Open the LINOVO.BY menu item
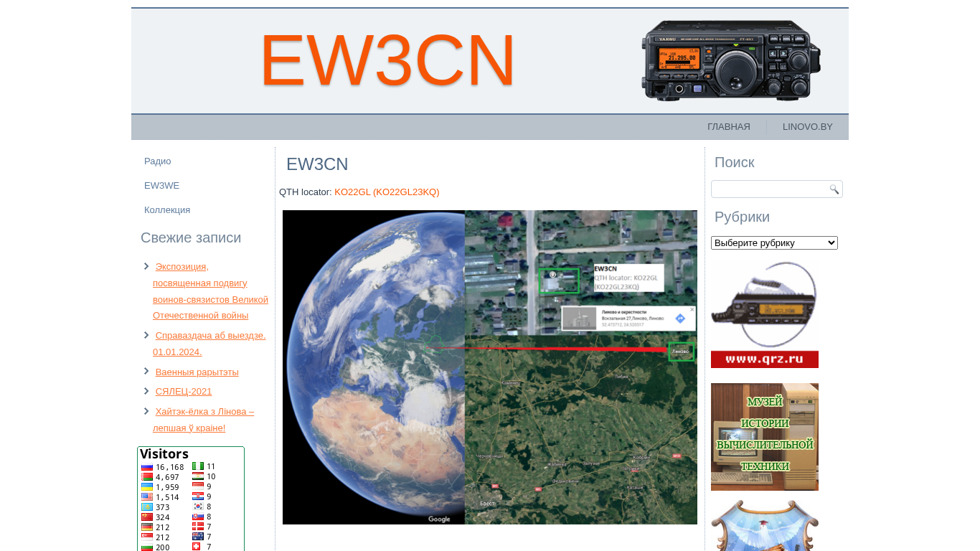This screenshot has width=980, height=551. [808, 127]
